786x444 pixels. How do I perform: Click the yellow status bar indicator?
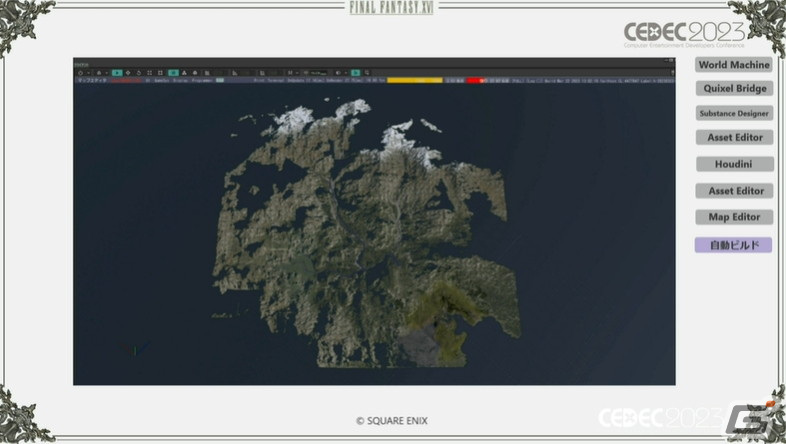(x=415, y=80)
